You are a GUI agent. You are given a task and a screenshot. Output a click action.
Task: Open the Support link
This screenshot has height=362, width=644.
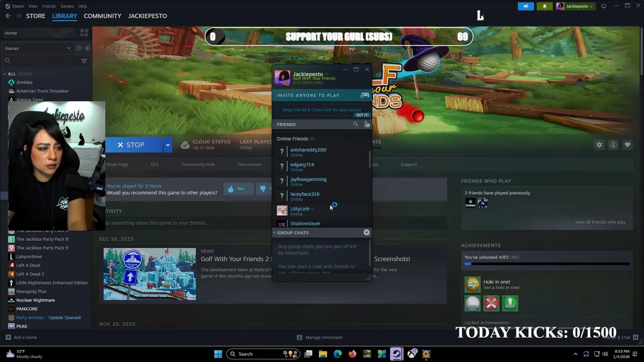click(409, 164)
